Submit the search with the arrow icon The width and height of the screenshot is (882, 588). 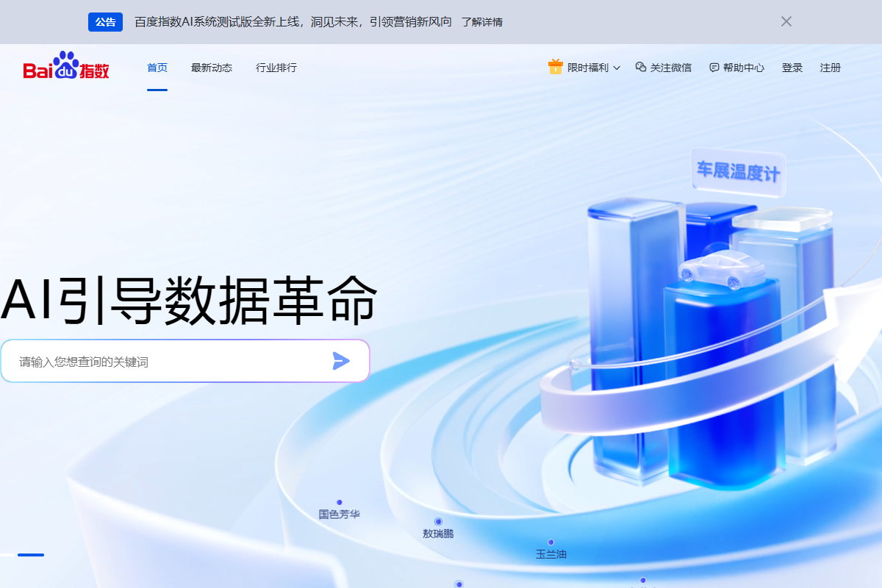point(340,361)
